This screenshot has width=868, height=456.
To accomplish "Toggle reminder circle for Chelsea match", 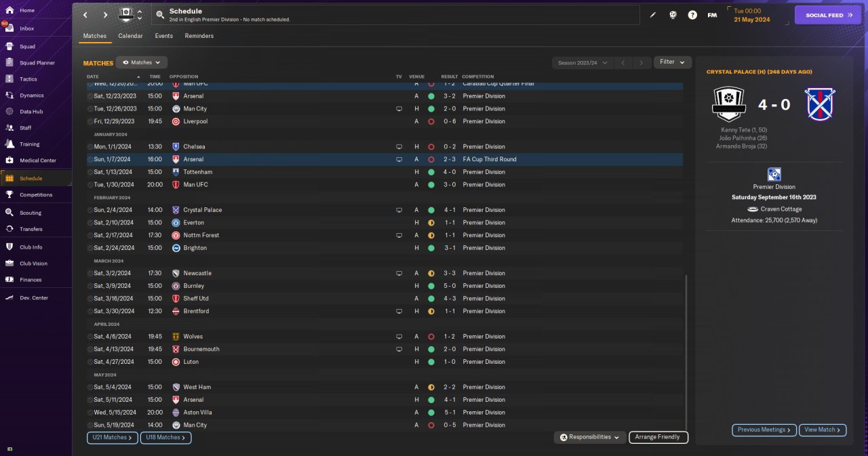I will click(90, 146).
